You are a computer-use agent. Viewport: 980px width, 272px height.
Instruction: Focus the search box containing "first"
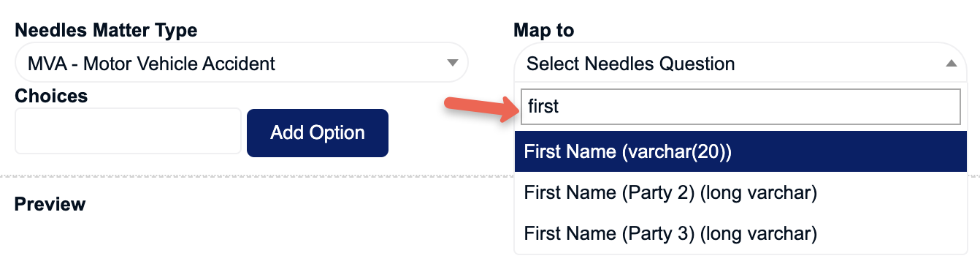[740, 107]
